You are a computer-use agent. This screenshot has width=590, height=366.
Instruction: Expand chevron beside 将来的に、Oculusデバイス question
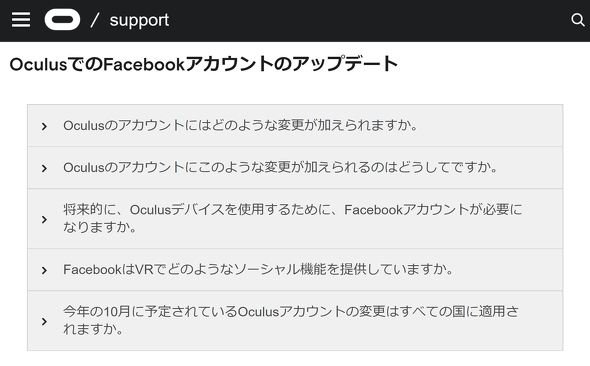[44, 219]
